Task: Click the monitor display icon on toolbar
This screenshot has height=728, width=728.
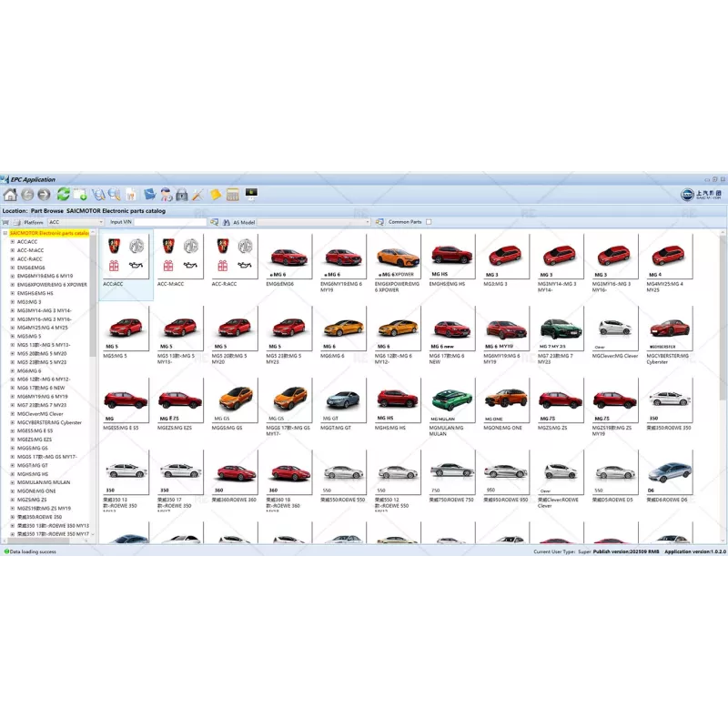Action: pyautogui.click(x=251, y=193)
